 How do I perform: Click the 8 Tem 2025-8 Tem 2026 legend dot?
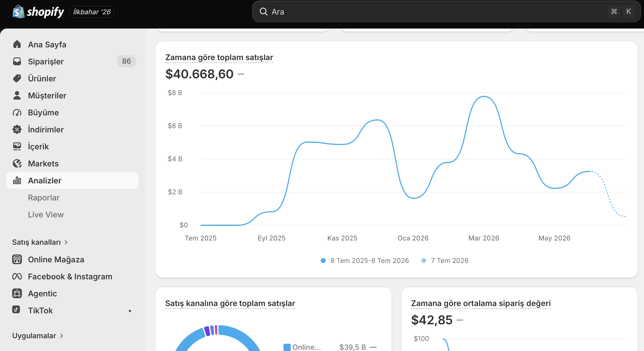tap(323, 261)
